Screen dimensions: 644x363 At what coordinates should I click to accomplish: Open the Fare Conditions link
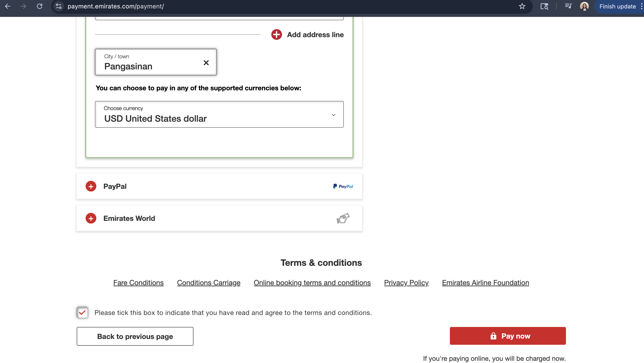tap(139, 282)
